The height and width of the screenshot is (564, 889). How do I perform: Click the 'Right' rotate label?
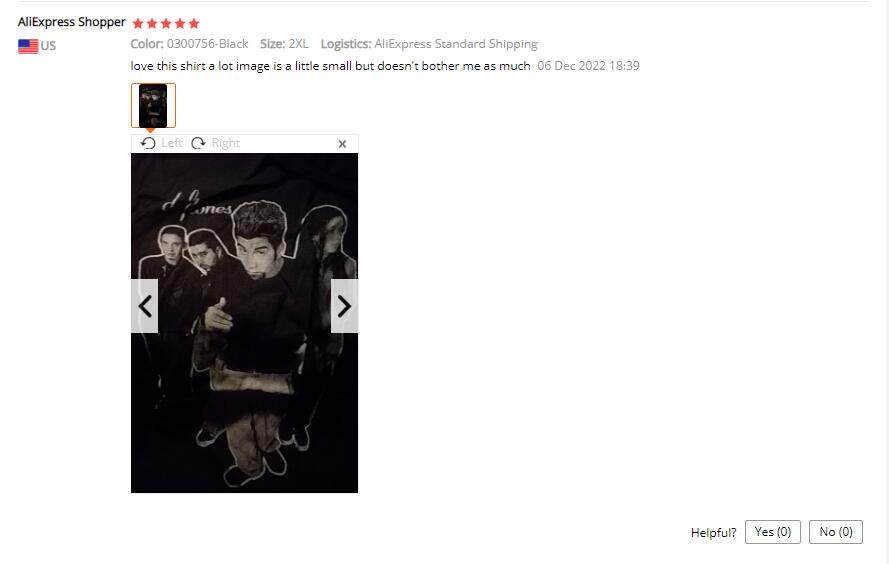(226, 143)
